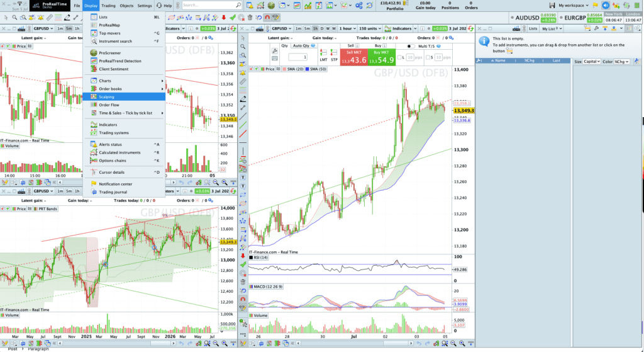This screenshot has width=644, height=352.
Task: Open the Size Capital dropdown
Action: 591,61
